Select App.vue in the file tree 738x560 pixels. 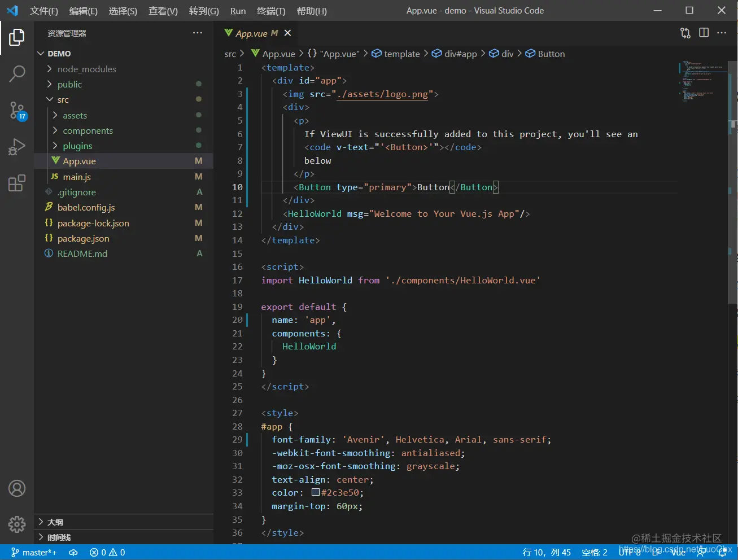coord(124,161)
